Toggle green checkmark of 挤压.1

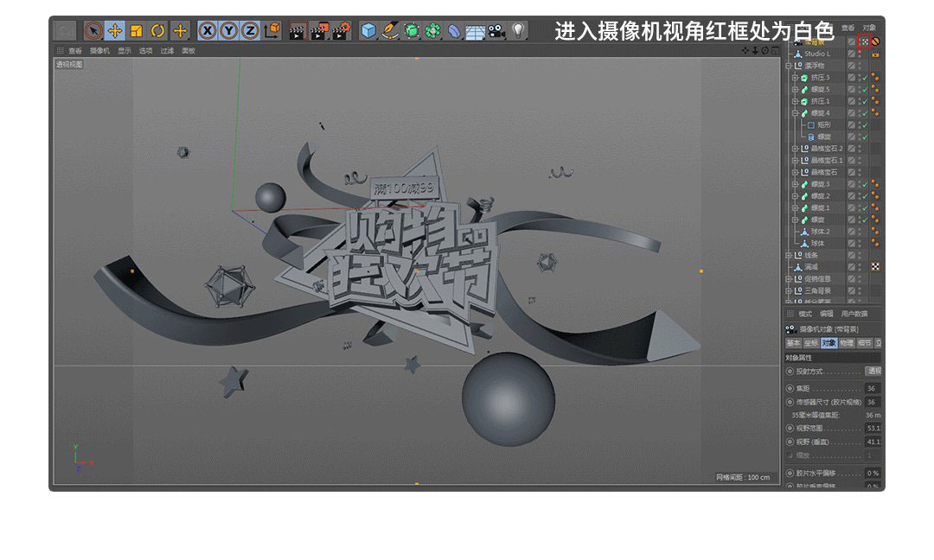tap(866, 101)
